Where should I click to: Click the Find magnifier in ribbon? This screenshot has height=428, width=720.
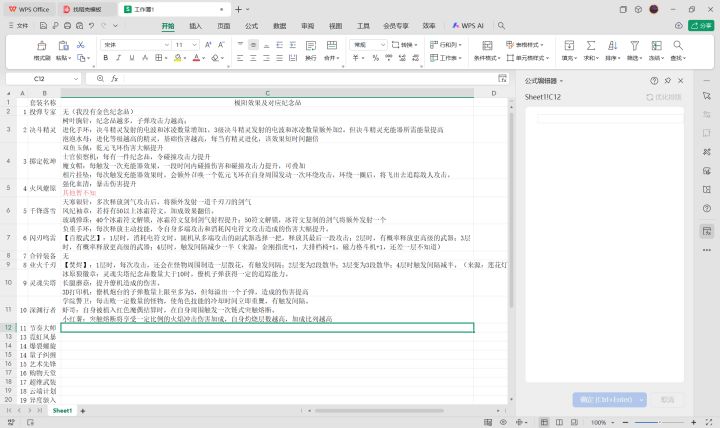(678, 45)
